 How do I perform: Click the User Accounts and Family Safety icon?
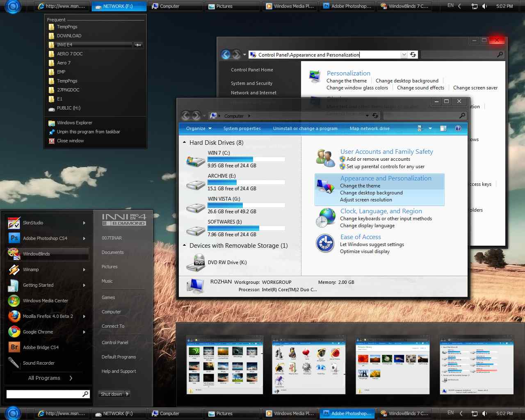(326, 158)
